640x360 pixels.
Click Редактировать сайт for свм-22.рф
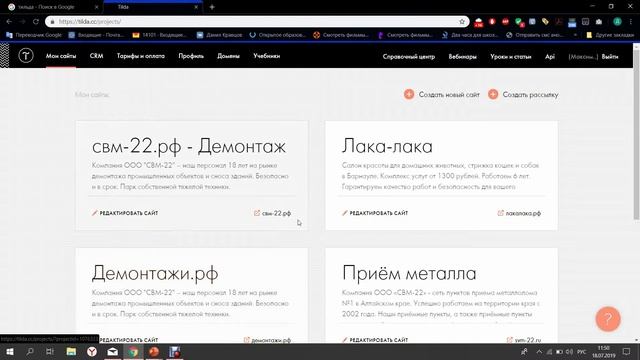[125, 213]
